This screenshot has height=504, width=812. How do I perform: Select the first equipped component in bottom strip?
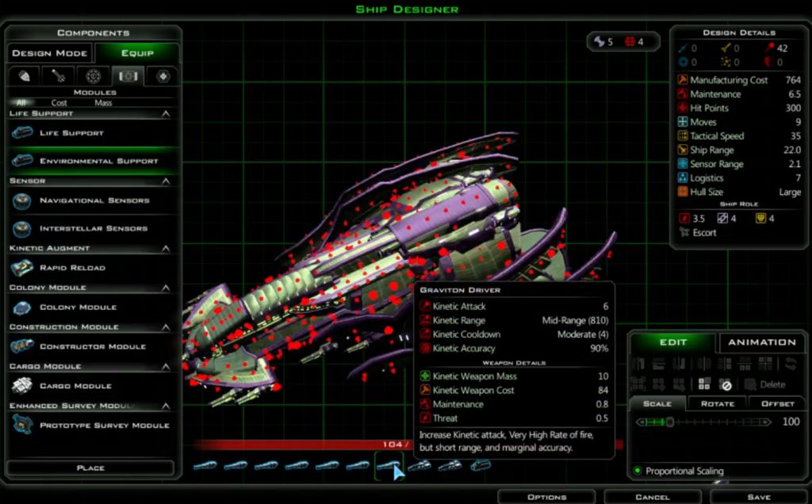click(205, 466)
